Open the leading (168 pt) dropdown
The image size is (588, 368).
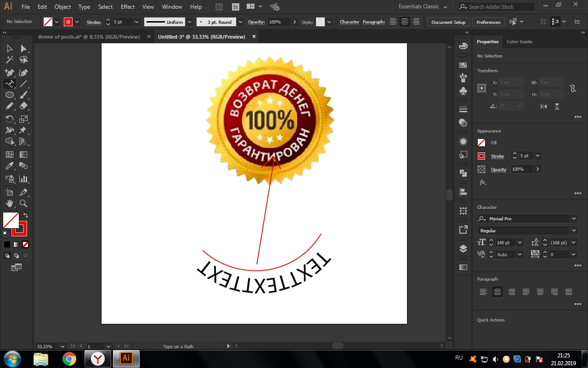point(574,242)
